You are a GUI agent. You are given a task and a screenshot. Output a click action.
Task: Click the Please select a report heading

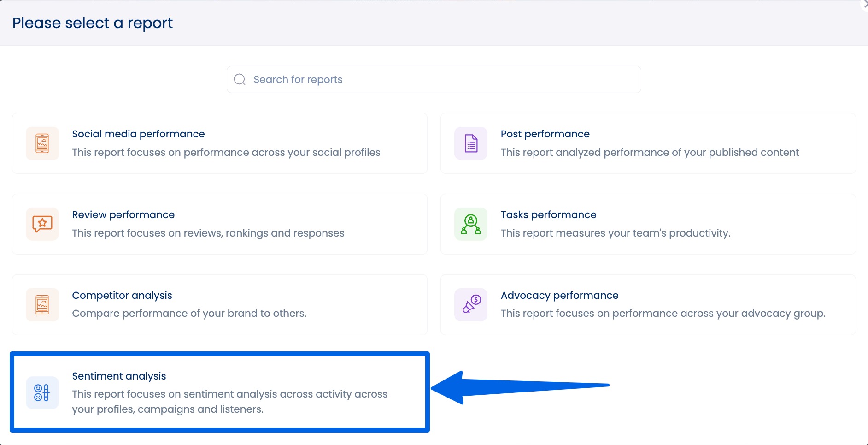click(93, 23)
